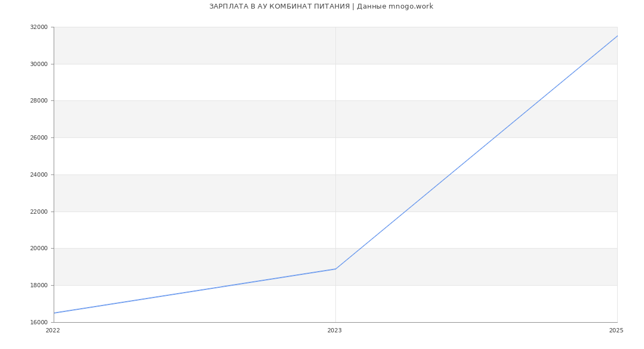Select the 2023 x-axis label
Viewport: 644px width, 349px height.
[x=334, y=331]
